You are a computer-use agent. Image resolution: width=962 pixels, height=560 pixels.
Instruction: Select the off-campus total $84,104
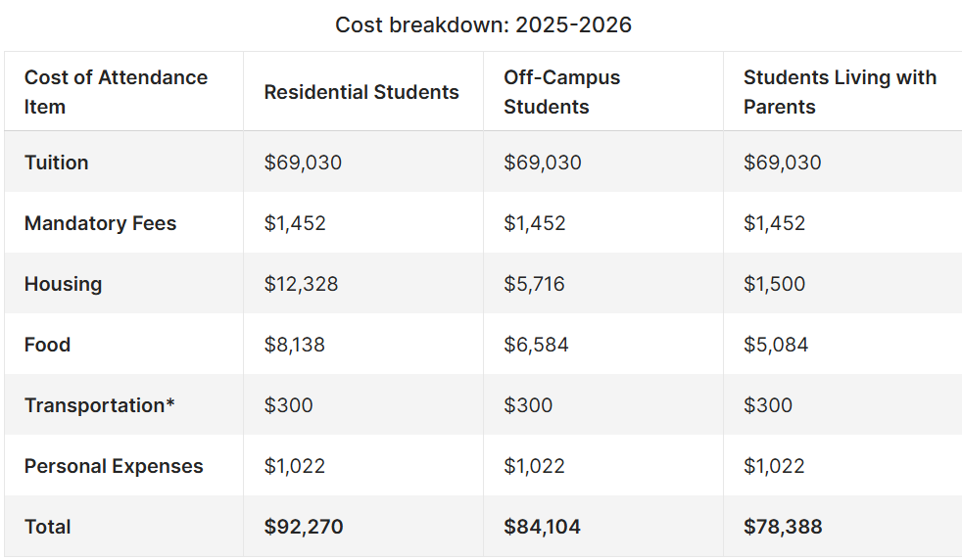pos(542,527)
